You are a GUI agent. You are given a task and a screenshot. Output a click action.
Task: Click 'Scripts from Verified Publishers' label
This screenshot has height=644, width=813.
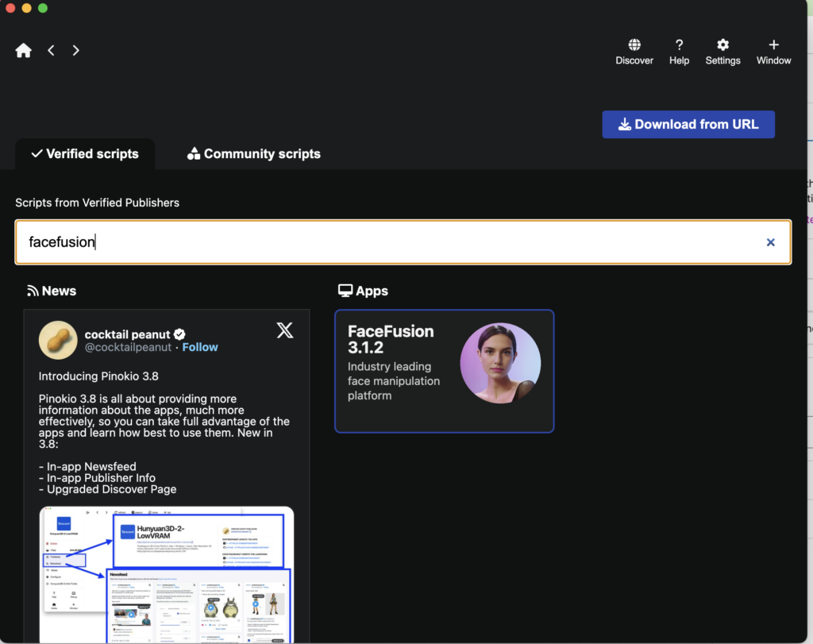tap(97, 202)
